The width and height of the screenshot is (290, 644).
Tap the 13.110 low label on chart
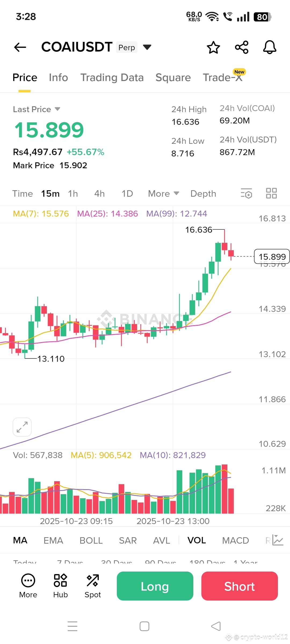click(51, 359)
